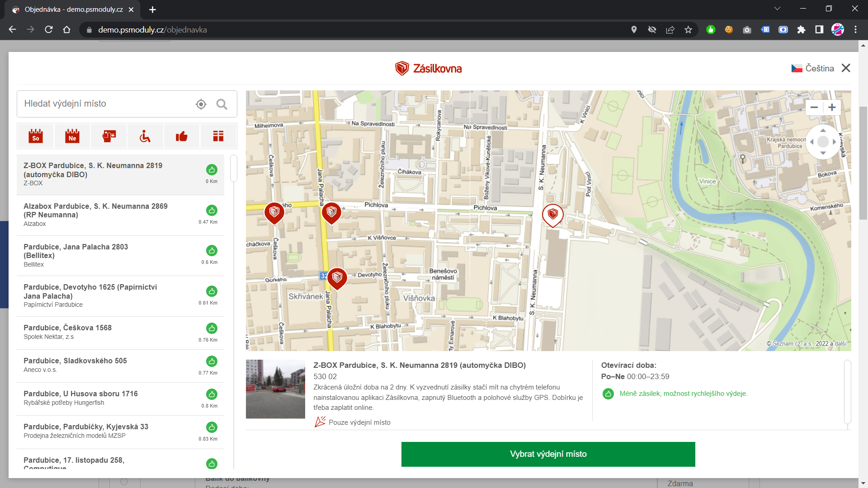
Task: Click the locate my position icon
Action: point(201,104)
